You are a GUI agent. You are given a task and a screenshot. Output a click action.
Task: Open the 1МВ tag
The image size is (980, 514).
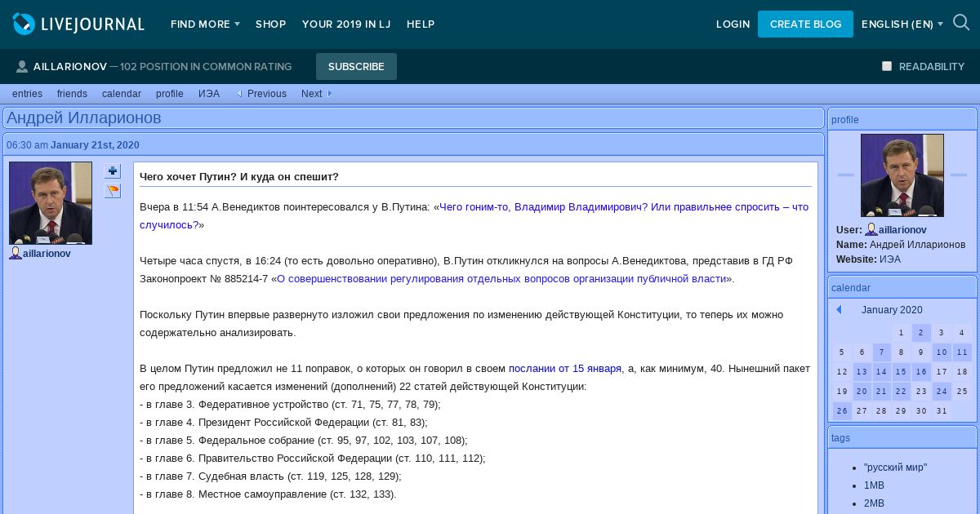pyautogui.click(x=874, y=485)
